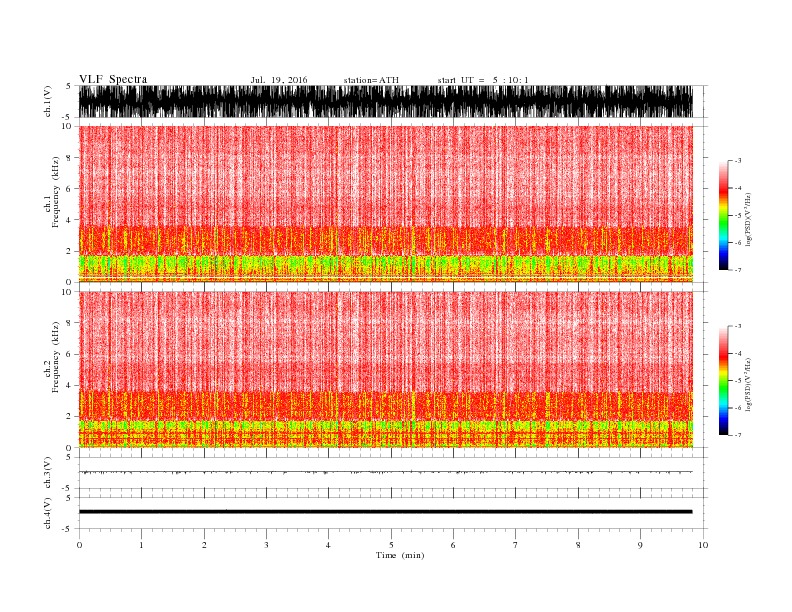Click the "Time (min)" x-axis label

click(400, 555)
